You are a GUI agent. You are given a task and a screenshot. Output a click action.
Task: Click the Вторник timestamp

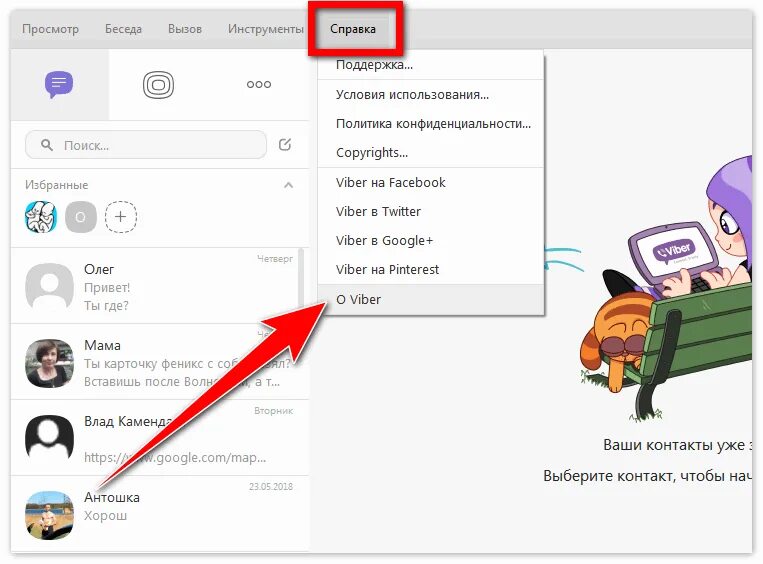pyautogui.click(x=273, y=411)
